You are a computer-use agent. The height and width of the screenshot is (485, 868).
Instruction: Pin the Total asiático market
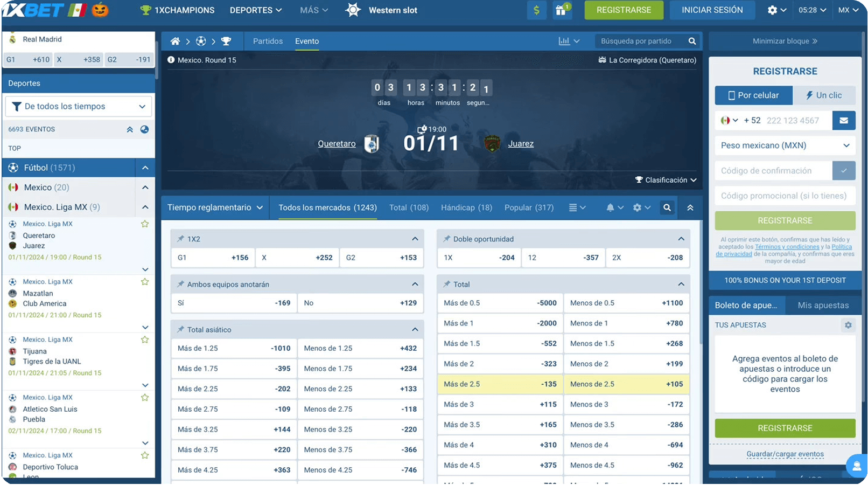180,329
